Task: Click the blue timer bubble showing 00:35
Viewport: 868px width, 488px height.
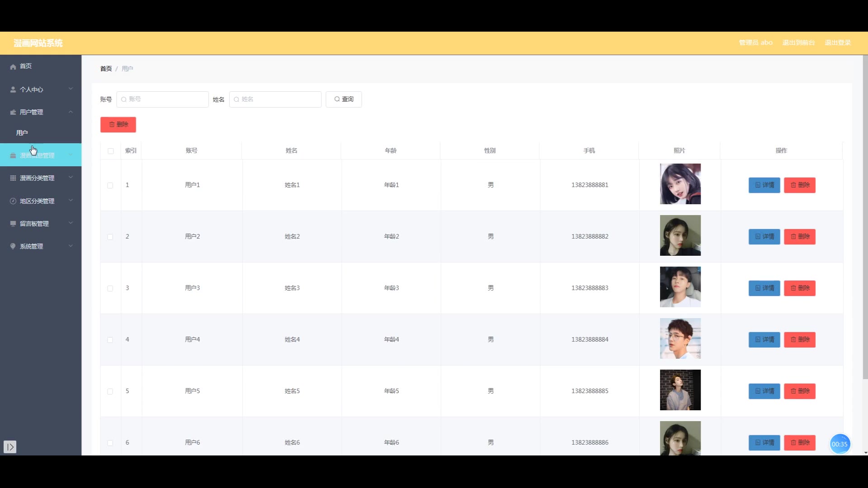Action: coord(840,444)
